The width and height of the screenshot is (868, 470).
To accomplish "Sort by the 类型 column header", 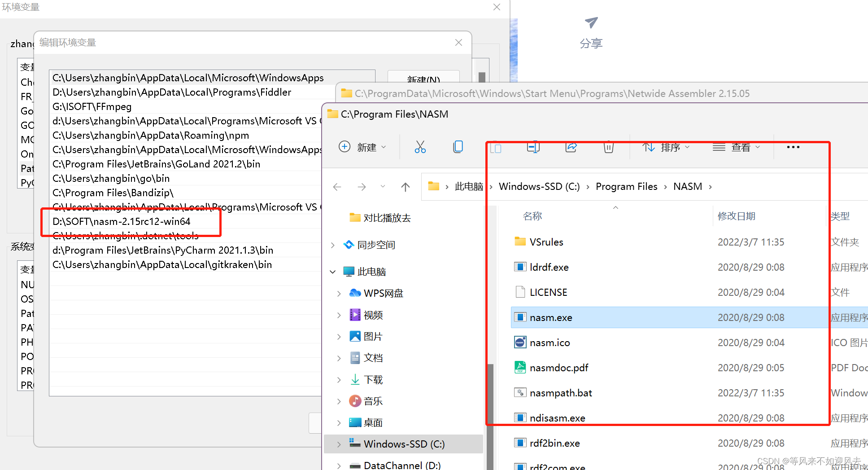I will [840, 216].
